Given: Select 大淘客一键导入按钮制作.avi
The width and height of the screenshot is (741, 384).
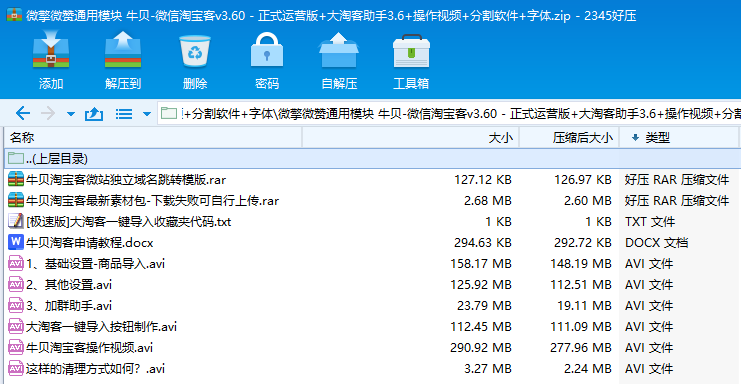Looking at the screenshot, I should [102, 327].
